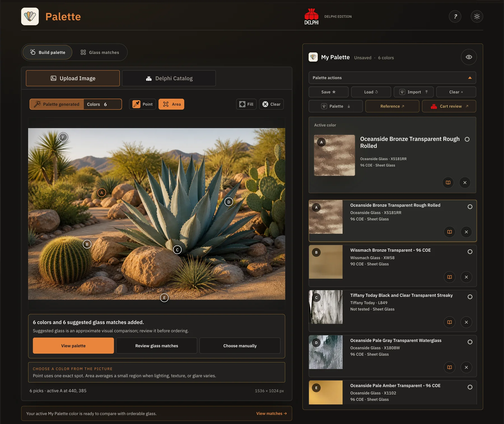Select radio for Tiffany Today Black and Clear
Image resolution: width=504 pixels, height=424 pixels.
[470, 297]
